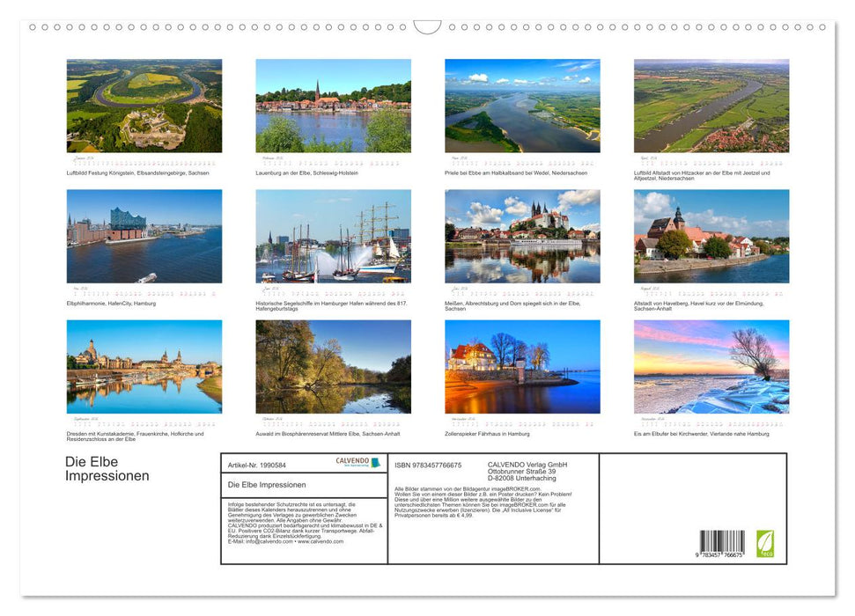Open the Altstadt von Havelberg image

point(711,233)
